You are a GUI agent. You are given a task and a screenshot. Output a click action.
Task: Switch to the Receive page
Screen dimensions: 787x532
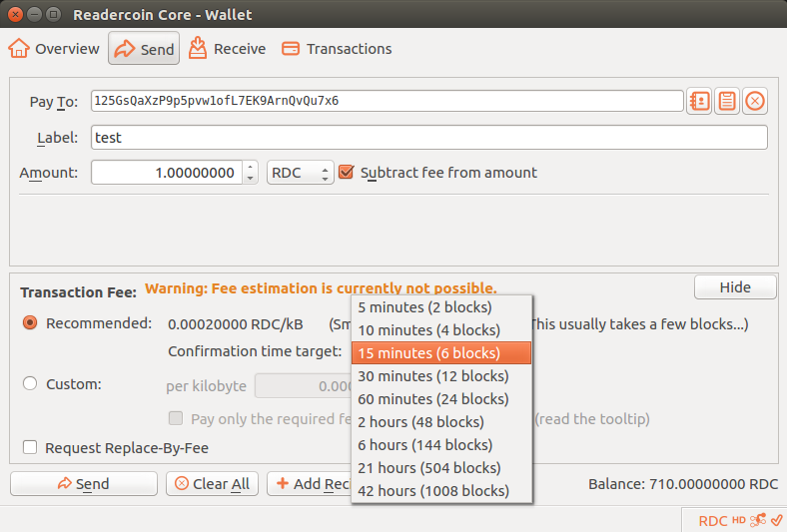[x=228, y=49]
